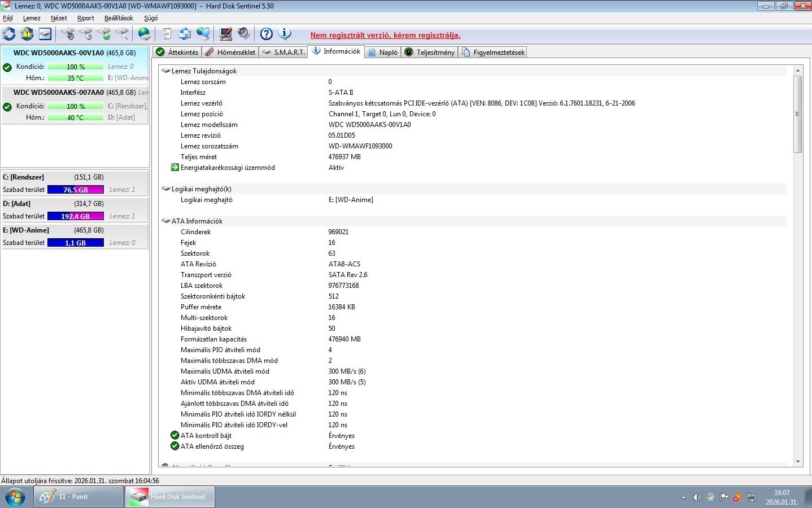Click the 1,1 GB free space bar
The width and height of the screenshot is (812, 508).
pos(76,243)
